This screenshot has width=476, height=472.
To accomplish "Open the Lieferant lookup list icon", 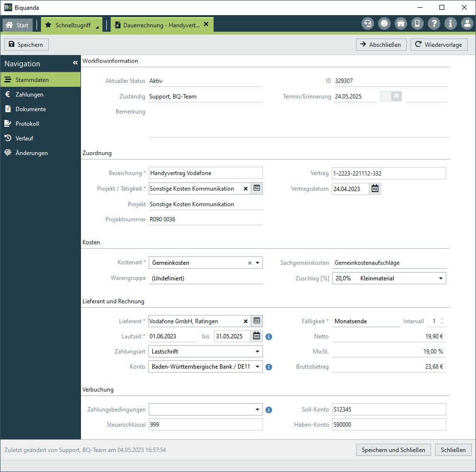I will (x=257, y=321).
